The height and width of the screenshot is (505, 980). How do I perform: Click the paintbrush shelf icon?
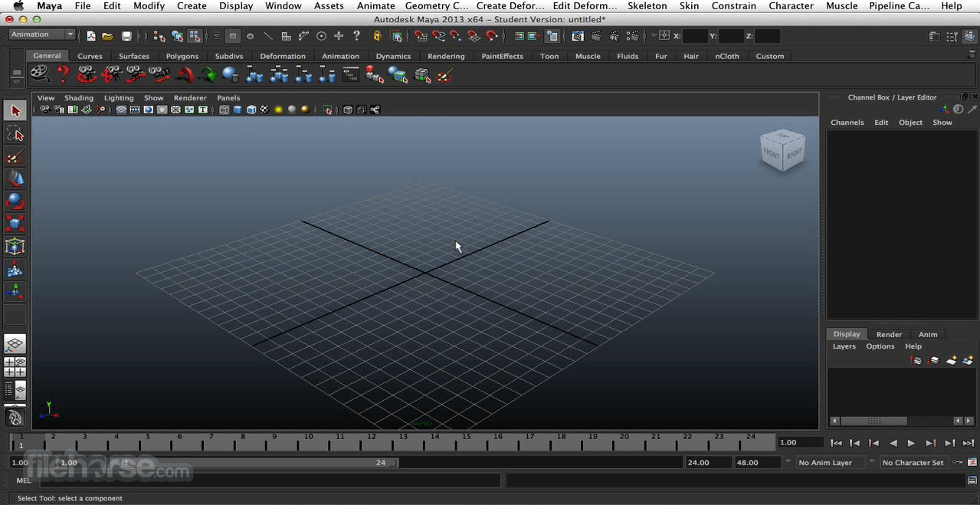[x=446, y=74]
